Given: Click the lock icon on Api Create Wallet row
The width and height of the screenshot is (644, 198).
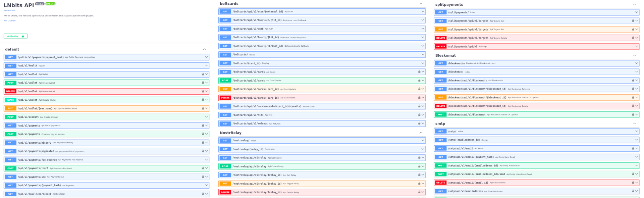Looking at the screenshot, I should 203,83.
